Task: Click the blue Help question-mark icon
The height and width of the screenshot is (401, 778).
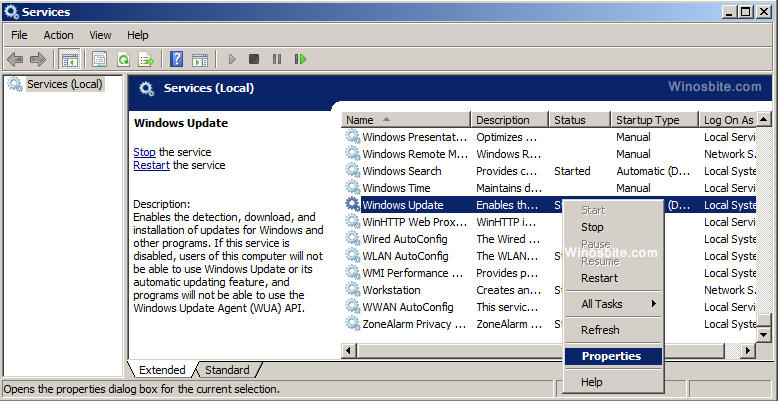Action: click(x=176, y=60)
